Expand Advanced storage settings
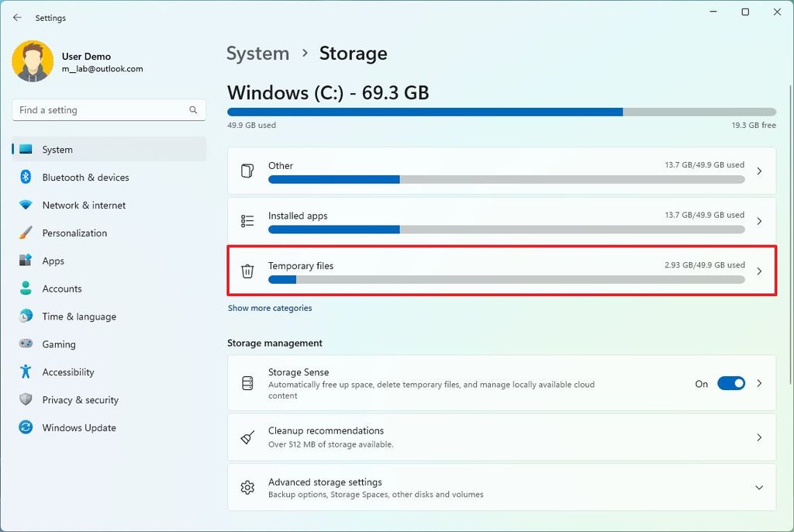 759,487
